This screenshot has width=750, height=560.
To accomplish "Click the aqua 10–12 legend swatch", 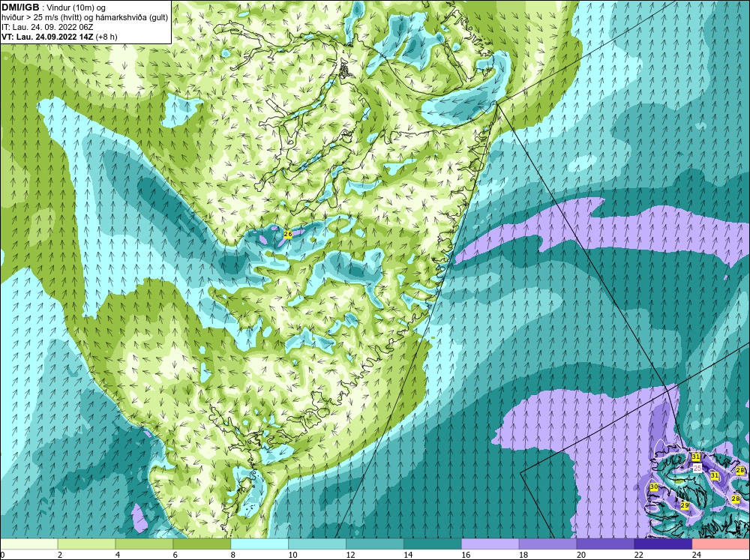I will tap(317, 544).
